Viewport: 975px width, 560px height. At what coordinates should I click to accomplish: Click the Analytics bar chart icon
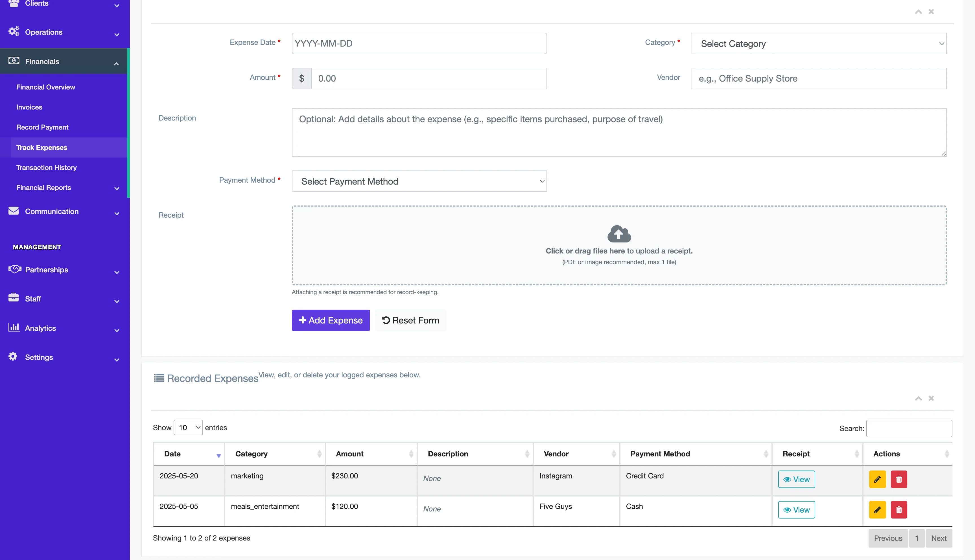pos(14,328)
